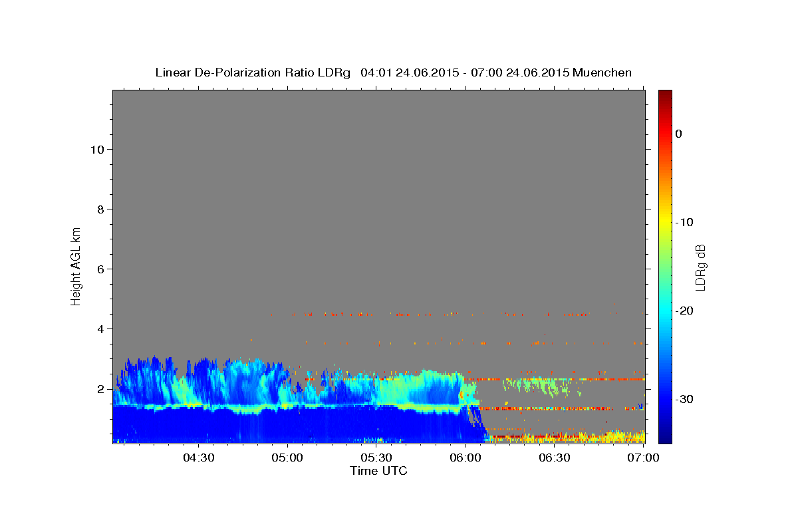The height and width of the screenshot is (532, 798).
Task: Click the dark blue bottom of colorbar
Action: click(x=665, y=437)
